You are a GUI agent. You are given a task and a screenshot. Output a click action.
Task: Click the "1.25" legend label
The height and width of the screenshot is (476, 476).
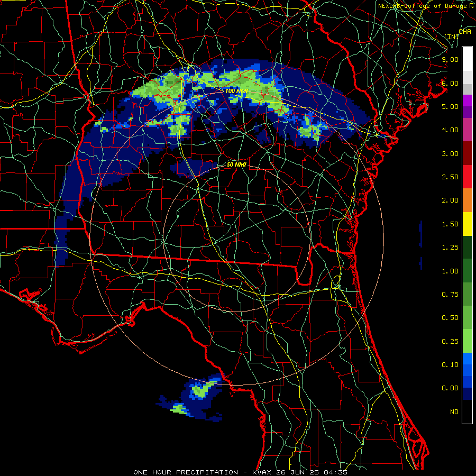point(450,248)
